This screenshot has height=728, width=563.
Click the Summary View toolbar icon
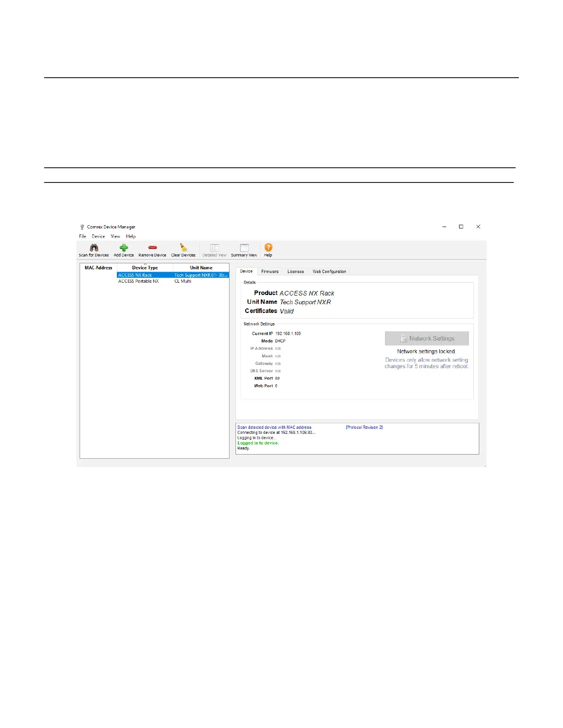pos(244,248)
